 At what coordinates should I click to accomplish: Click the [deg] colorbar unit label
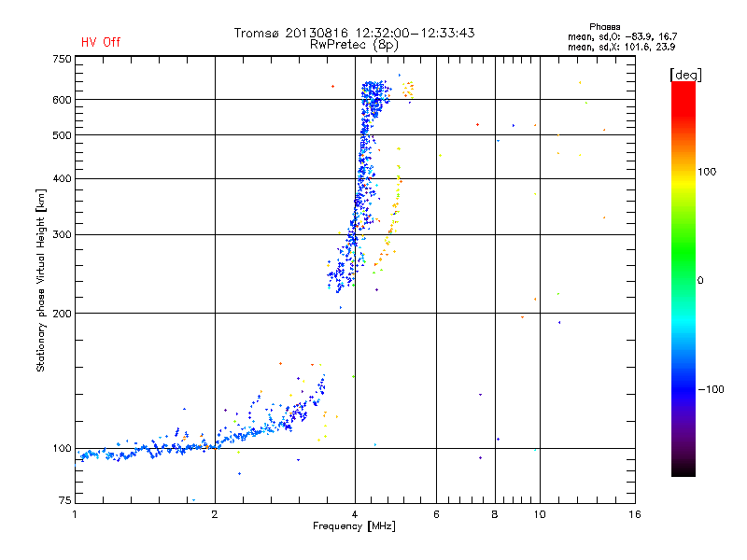click(686, 74)
